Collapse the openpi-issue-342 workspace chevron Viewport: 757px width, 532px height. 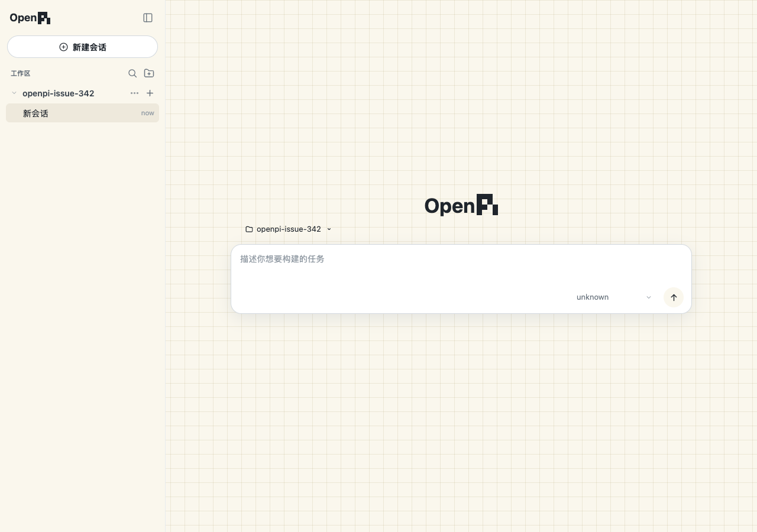click(14, 93)
